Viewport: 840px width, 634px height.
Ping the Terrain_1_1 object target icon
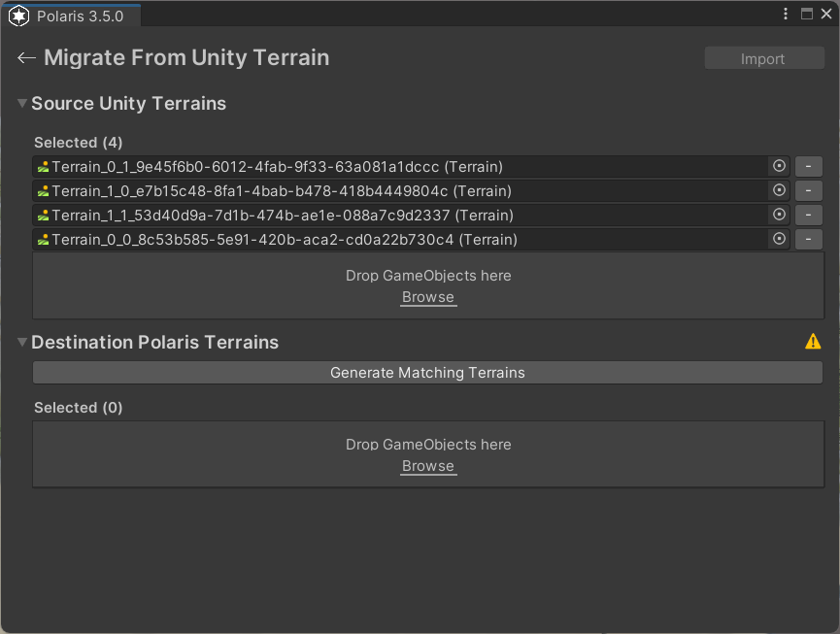(779, 215)
